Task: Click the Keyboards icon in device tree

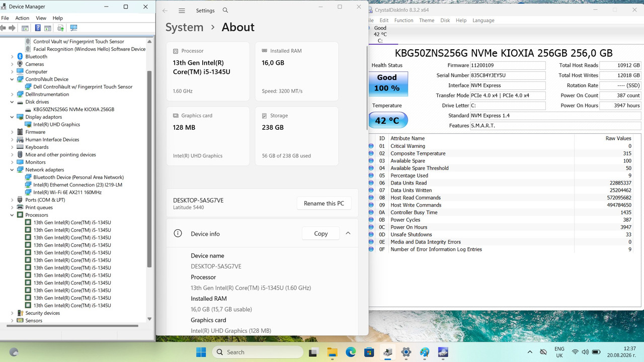Action: point(20,147)
